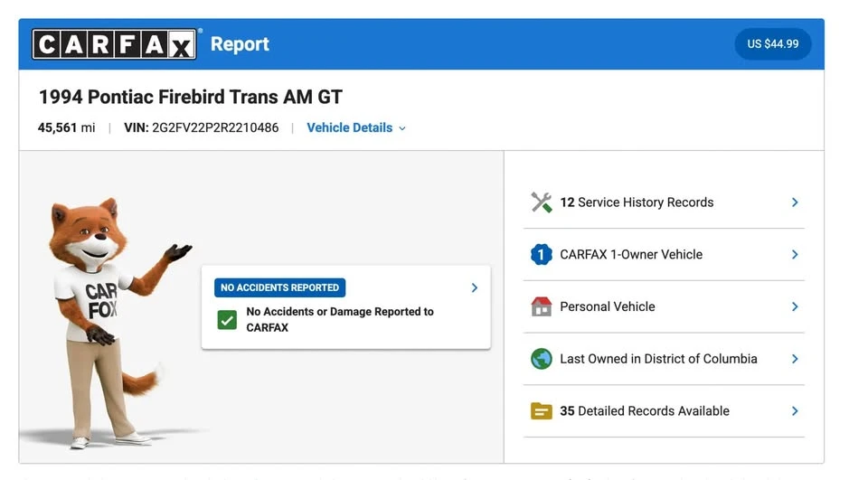868x480 pixels.
Task: Open chevron for 35 Detailed Records Available
Action: (x=795, y=410)
